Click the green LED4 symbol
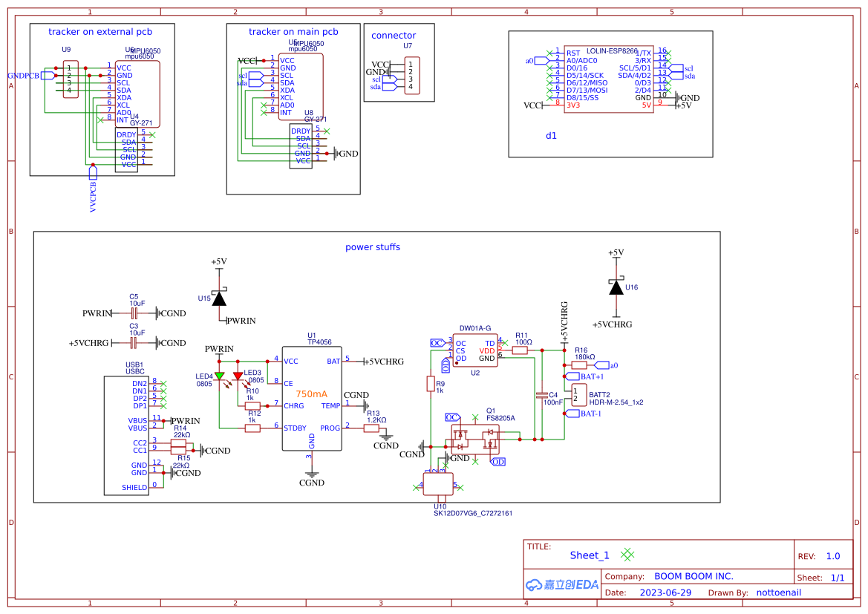868x614 pixels. pos(219,376)
